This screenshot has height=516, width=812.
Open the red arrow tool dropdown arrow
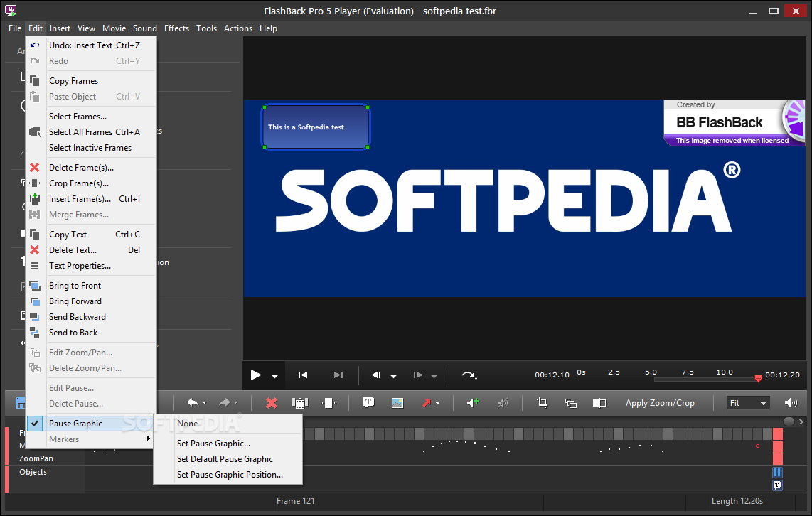point(437,404)
